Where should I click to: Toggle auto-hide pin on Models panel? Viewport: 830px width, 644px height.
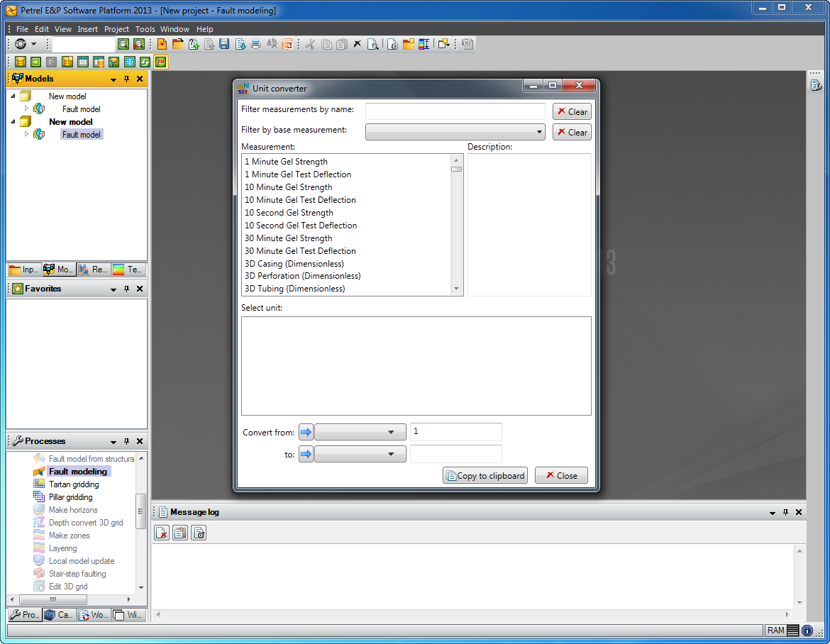pyautogui.click(x=126, y=79)
